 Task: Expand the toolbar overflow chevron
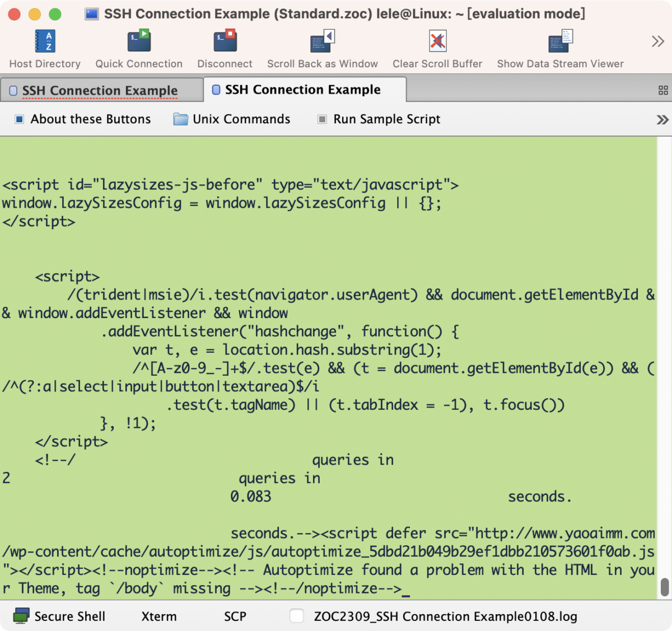point(657,41)
